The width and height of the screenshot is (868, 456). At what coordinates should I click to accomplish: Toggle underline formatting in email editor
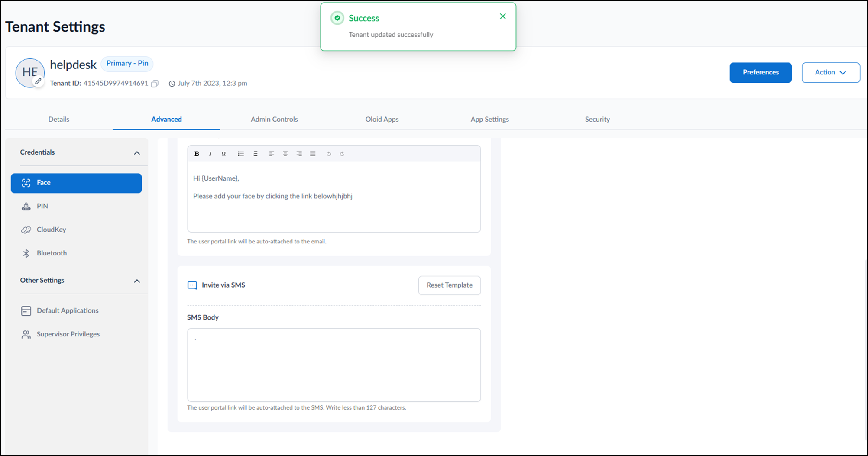click(223, 154)
